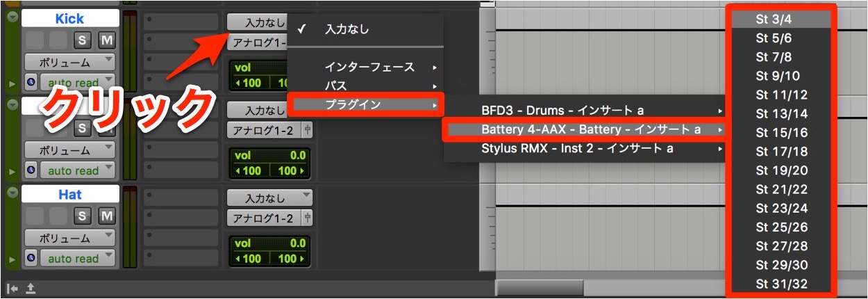Select output St 15/16
This screenshot has height=299, width=868.
pos(781,132)
